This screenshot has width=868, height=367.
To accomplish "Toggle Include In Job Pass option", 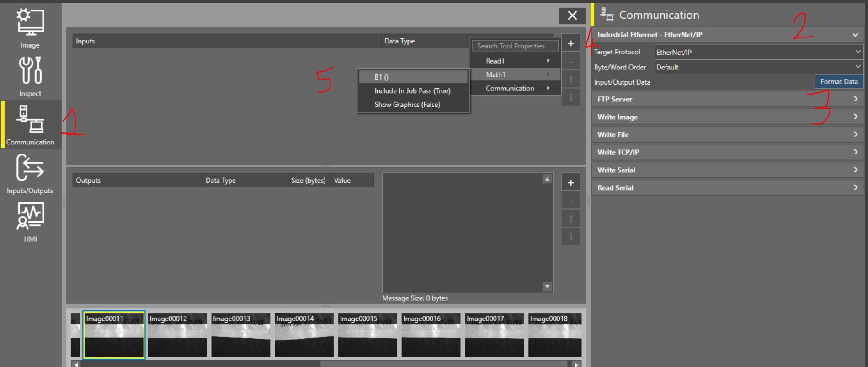I will 412,91.
